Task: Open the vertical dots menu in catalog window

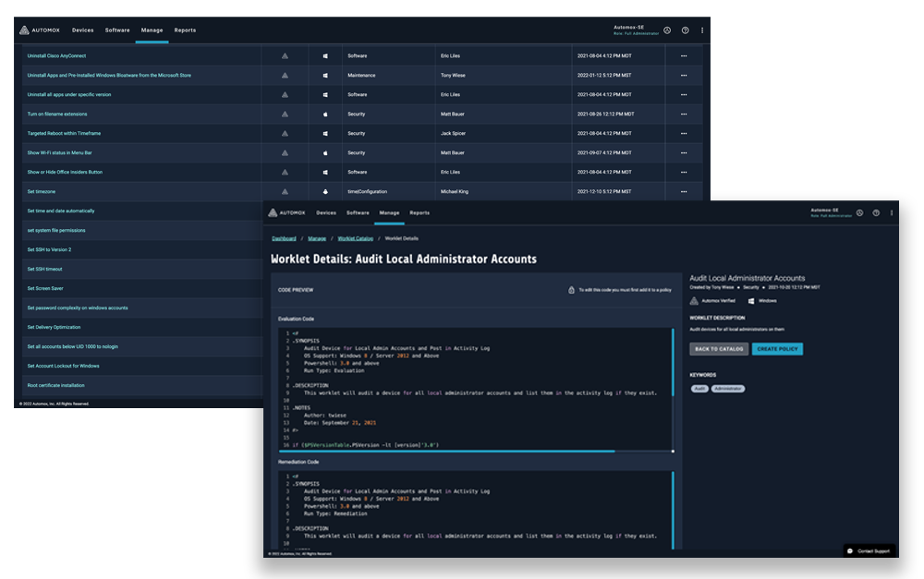Action: pos(702,30)
